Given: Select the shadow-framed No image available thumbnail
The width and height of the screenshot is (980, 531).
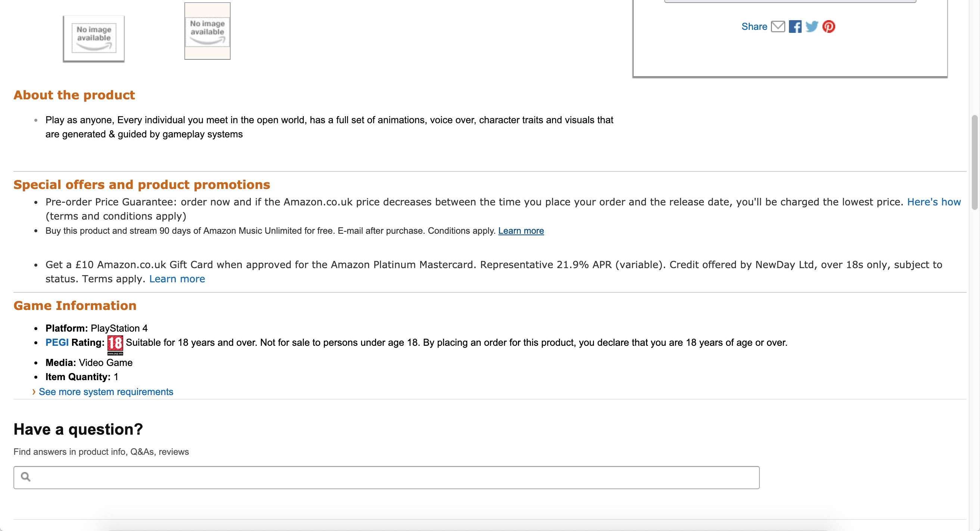Looking at the screenshot, I should click(94, 38).
